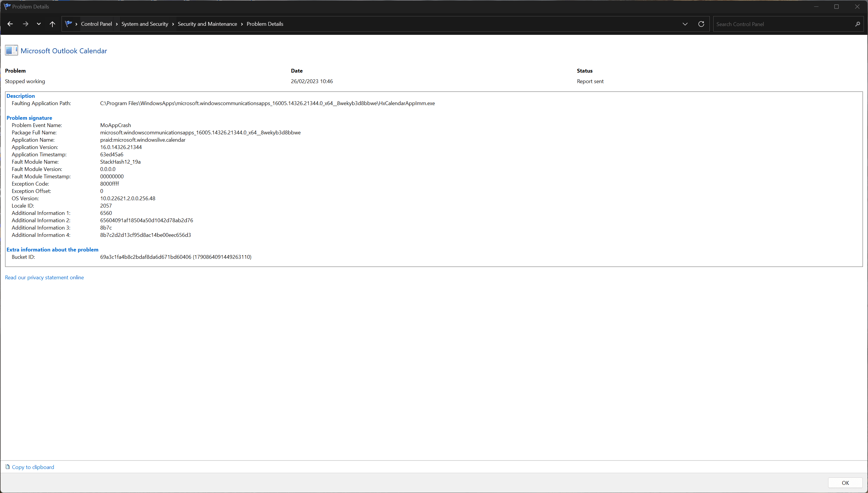Screen dimensions: 868x493
Task: Click the Problem Details title bar flag icon
Action: [x=7, y=6]
